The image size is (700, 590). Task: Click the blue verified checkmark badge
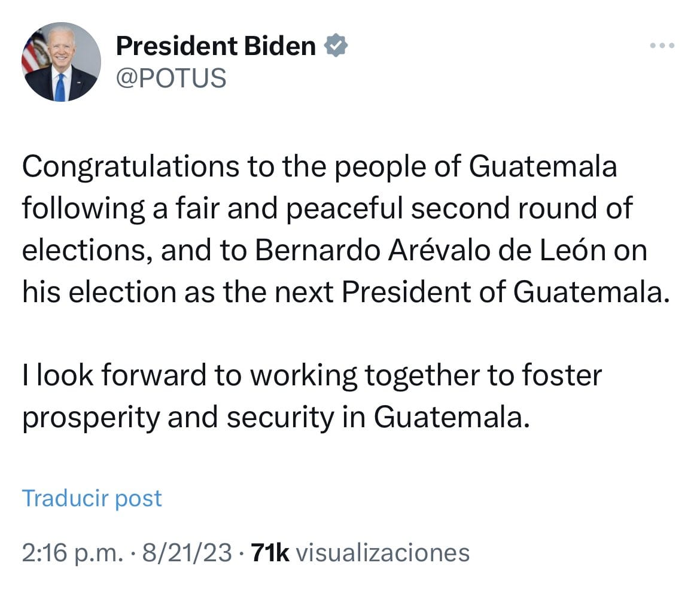[x=336, y=46]
